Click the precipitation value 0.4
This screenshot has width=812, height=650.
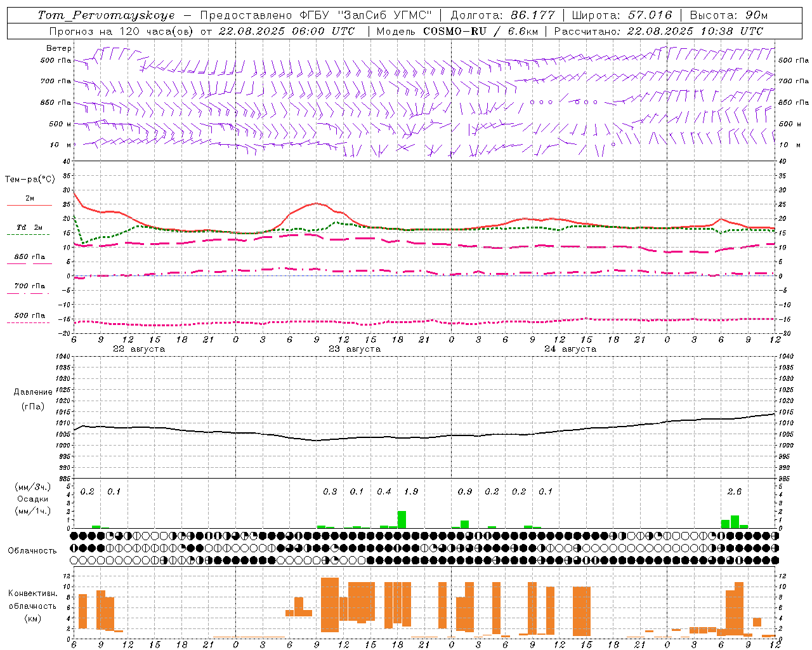click(384, 492)
